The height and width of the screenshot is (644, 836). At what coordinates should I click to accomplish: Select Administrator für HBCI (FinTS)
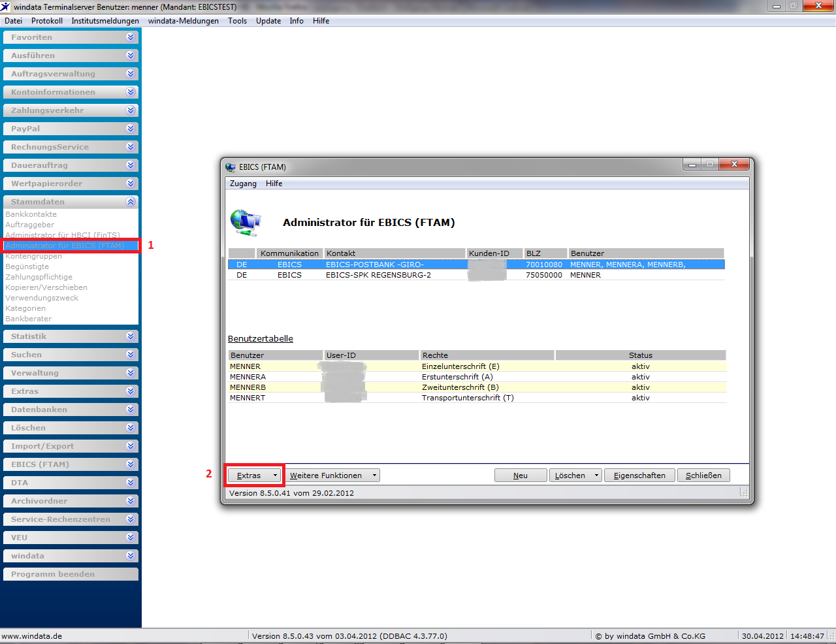63,235
